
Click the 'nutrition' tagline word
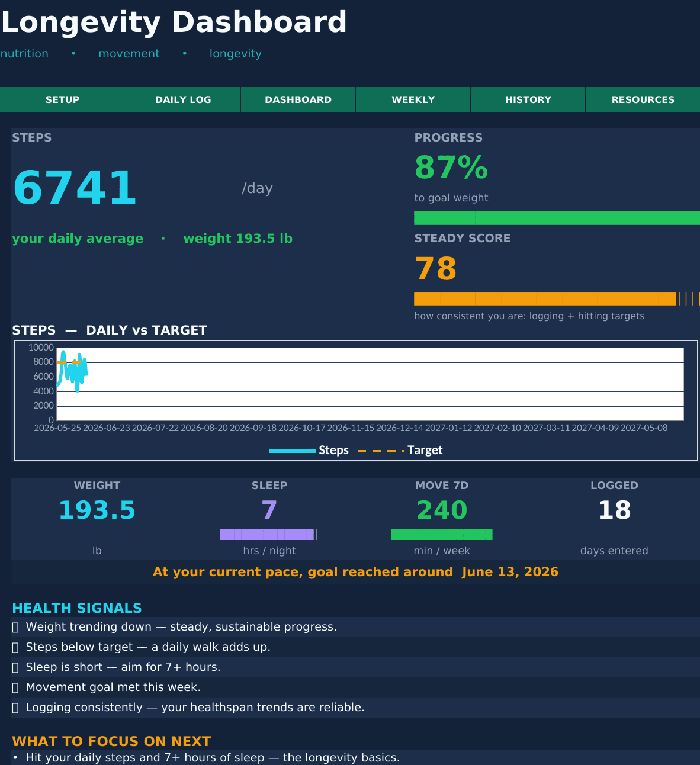pos(24,53)
